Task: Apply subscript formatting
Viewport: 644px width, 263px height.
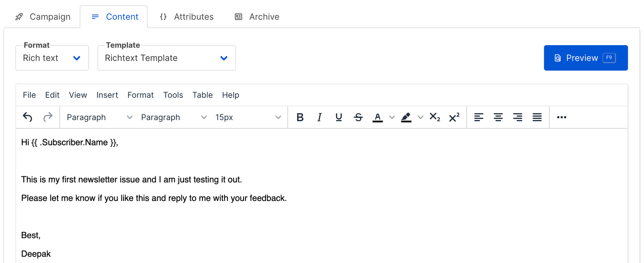Action: click(435, 117)
